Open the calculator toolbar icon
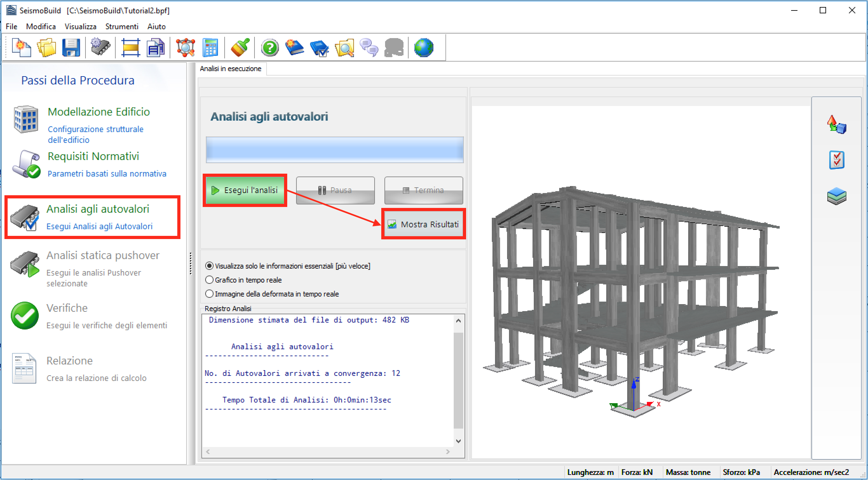Image resolution: width=868 pixels, height=480 pixels. point(210,48)
